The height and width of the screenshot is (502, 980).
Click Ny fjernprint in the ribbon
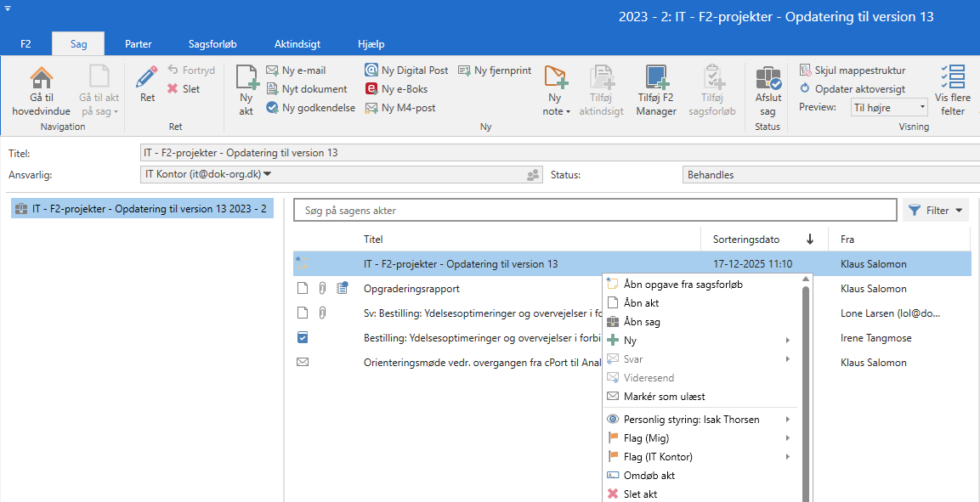(x=495, y=71)
